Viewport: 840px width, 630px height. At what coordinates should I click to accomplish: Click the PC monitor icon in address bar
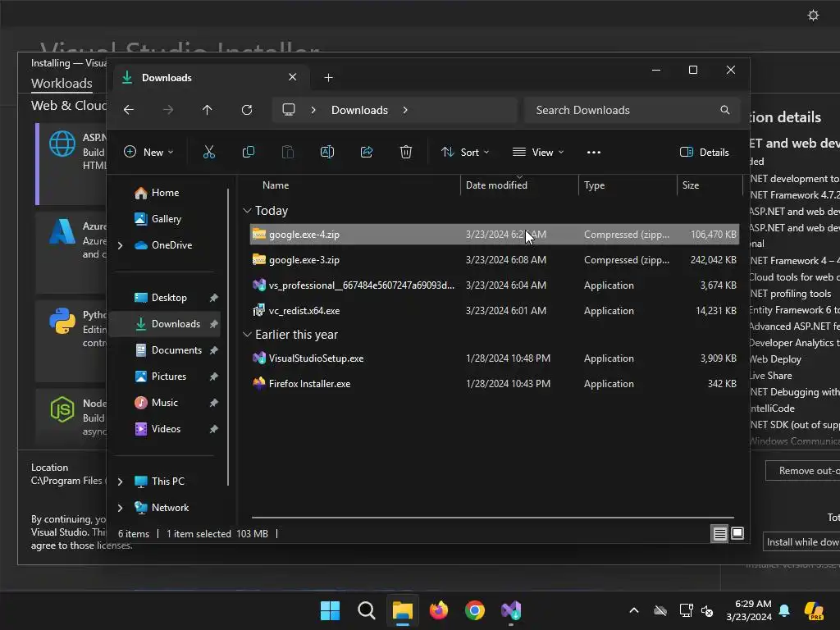[289, 110]
